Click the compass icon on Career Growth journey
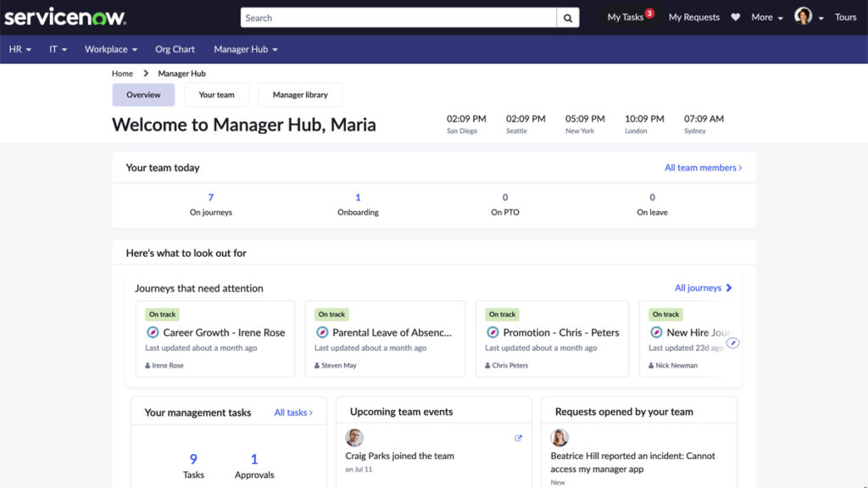Image resolution: width=868 pixels, height=488 pixels. click(x=153, y=333)
